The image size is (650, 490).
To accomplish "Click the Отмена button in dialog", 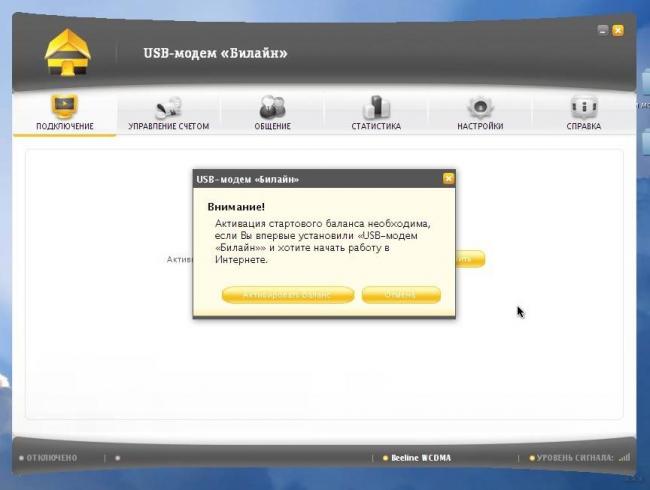I will (x=401, y=295).
